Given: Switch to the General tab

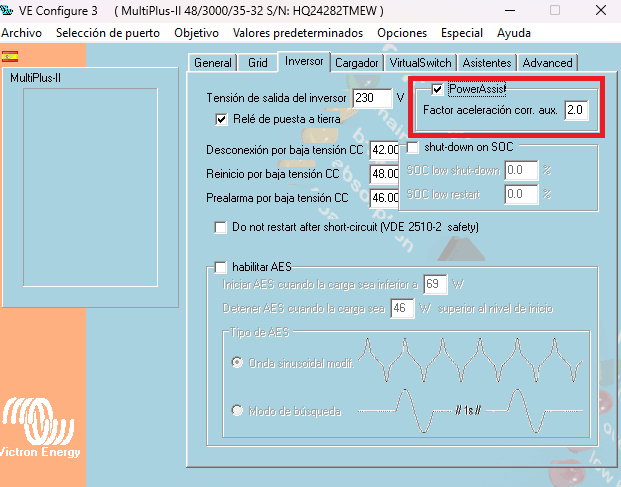Looking at the screenshot, I should pos(213,63).
